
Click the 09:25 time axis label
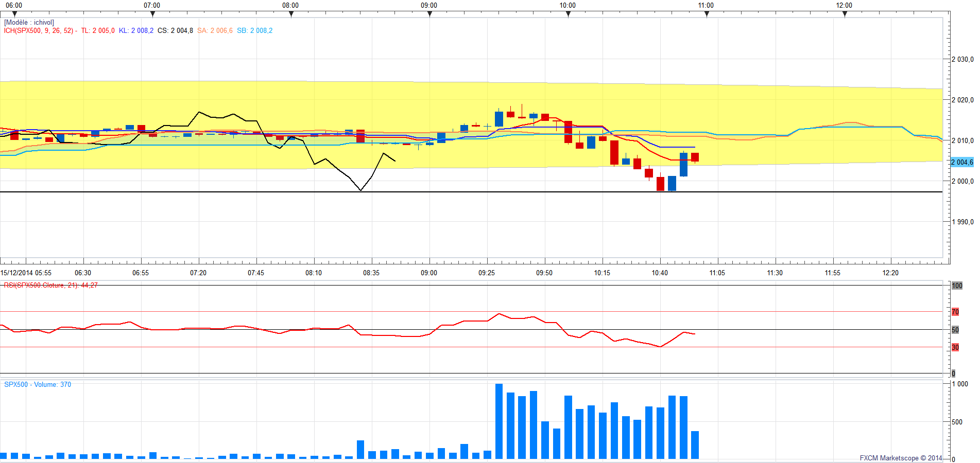click(487, 273)
